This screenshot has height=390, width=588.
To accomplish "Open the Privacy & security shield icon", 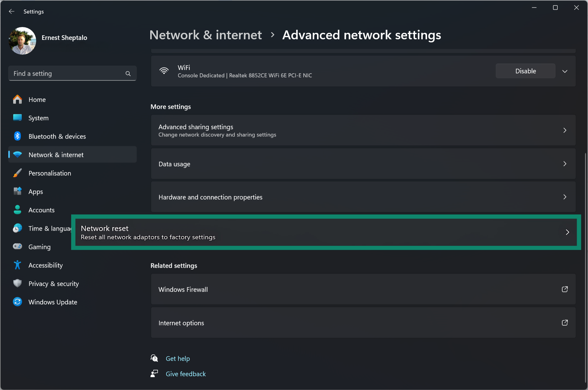I will [17, 283].
